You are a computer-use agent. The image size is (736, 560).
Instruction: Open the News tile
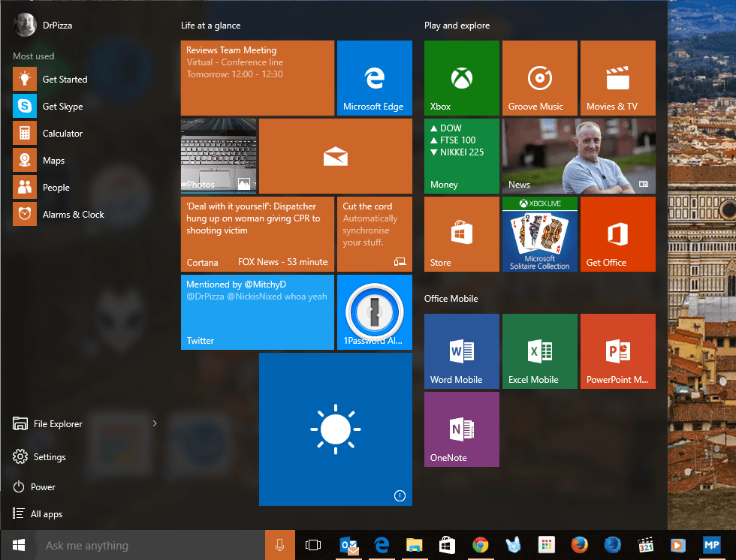579,155
